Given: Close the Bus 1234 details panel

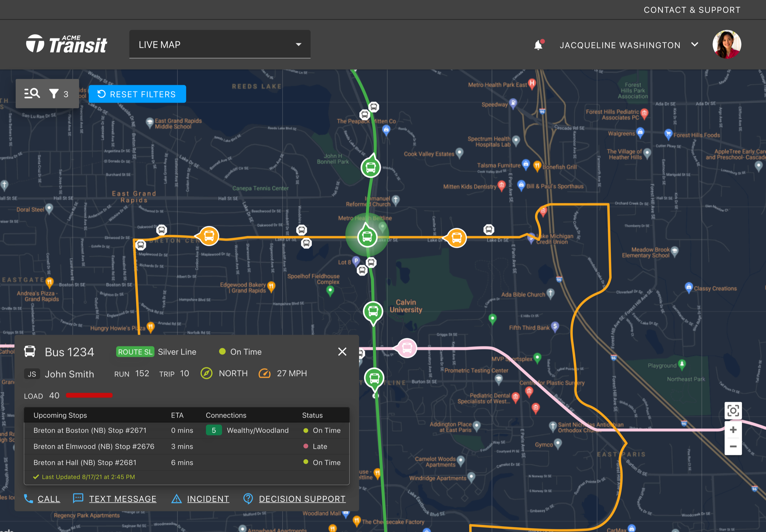Looking at the screenshot, I should coord(342,352).
